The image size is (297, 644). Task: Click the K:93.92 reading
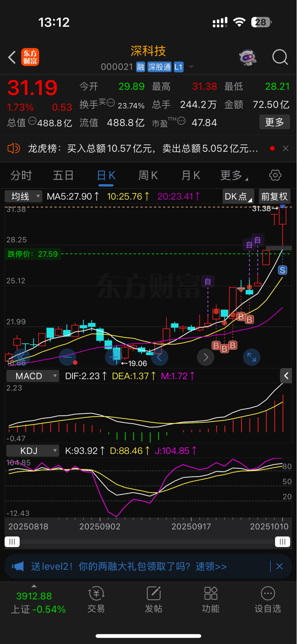(x=85, y=451)
